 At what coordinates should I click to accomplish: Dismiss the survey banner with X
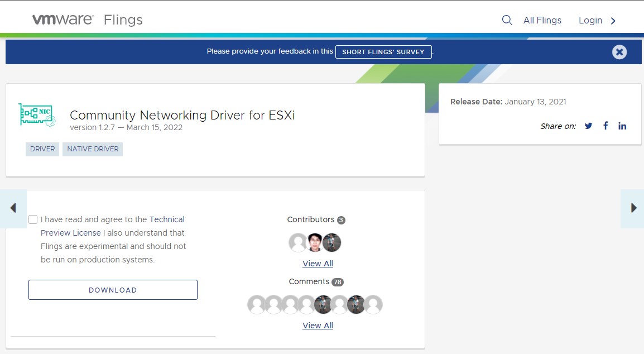(619, 52)
